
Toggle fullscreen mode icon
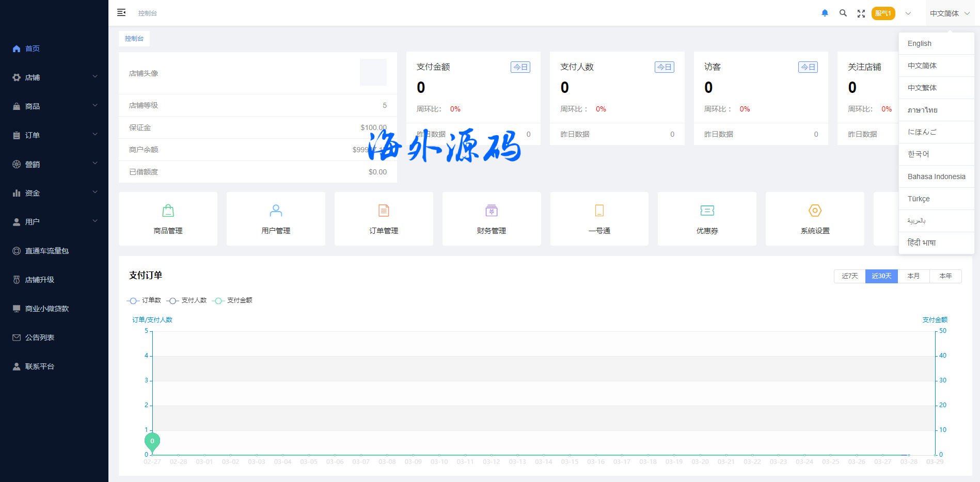coord(861,14)
